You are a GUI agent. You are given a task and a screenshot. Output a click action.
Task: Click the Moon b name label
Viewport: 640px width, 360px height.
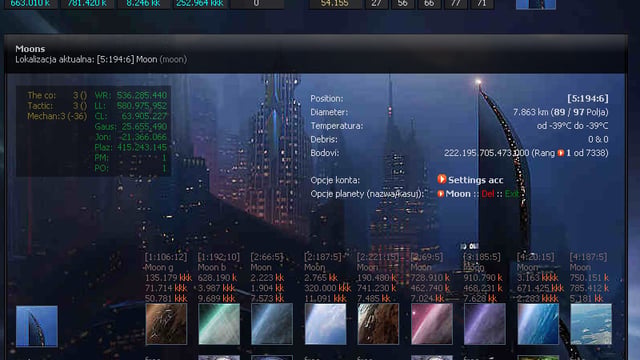coord(211,268)
